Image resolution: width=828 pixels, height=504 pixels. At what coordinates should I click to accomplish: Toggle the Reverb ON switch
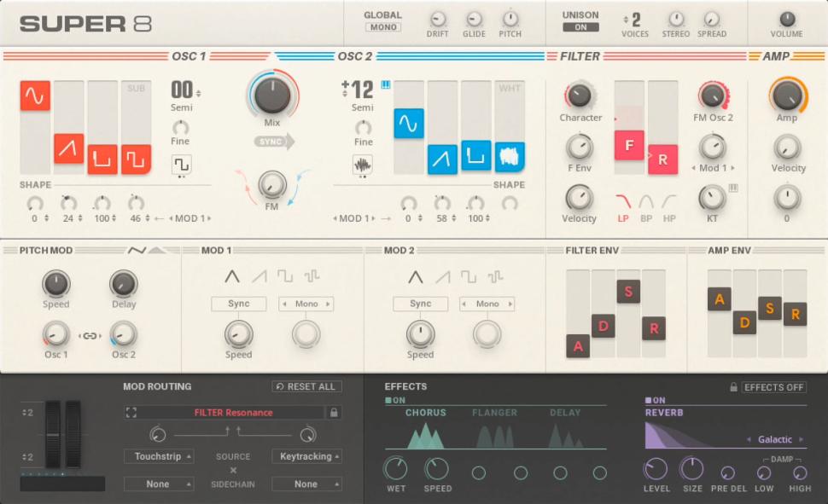652,398
